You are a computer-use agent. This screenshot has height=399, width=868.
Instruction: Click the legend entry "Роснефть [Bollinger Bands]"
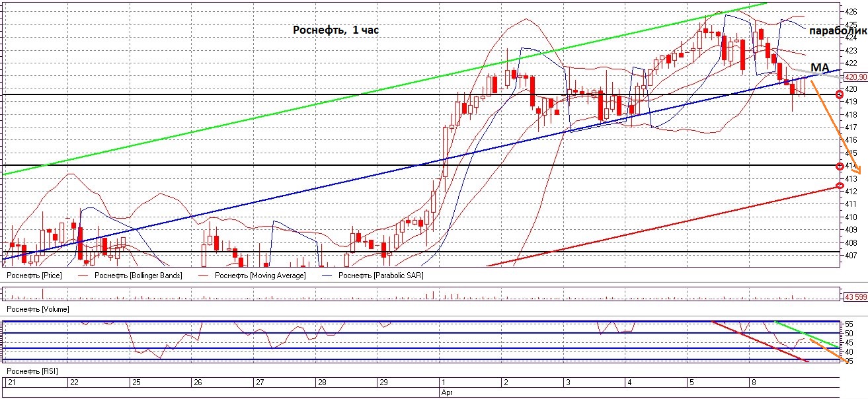(x=138, y=275)
